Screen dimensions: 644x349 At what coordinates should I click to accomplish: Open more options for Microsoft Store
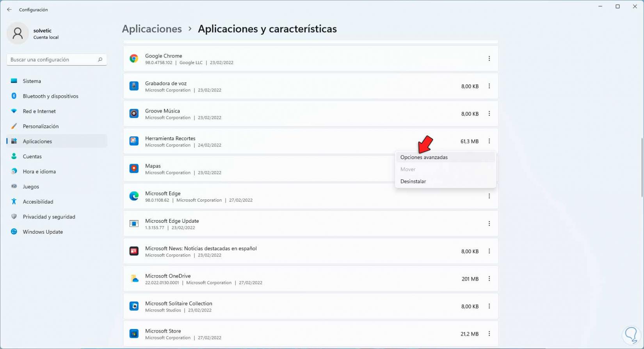(489, 334)
